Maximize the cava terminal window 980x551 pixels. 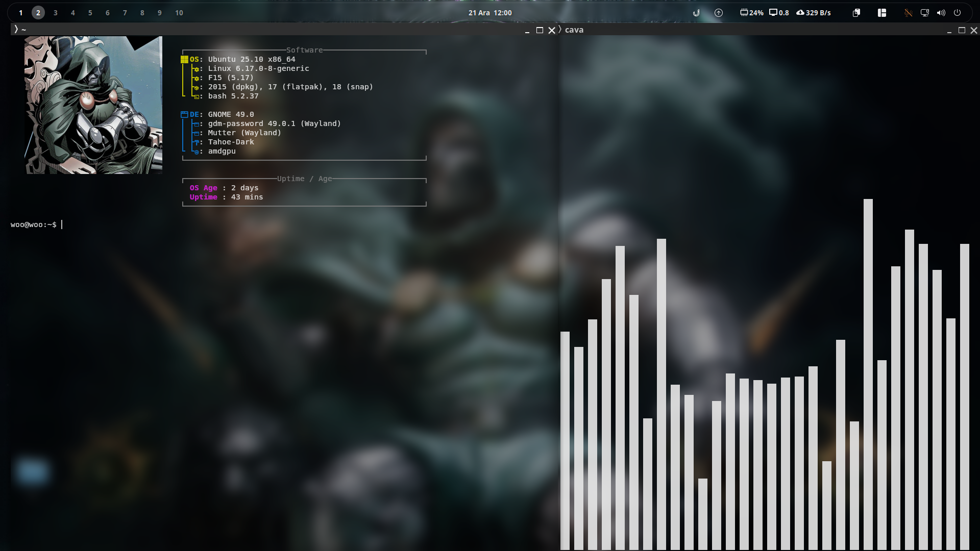(x=962, y=31)
